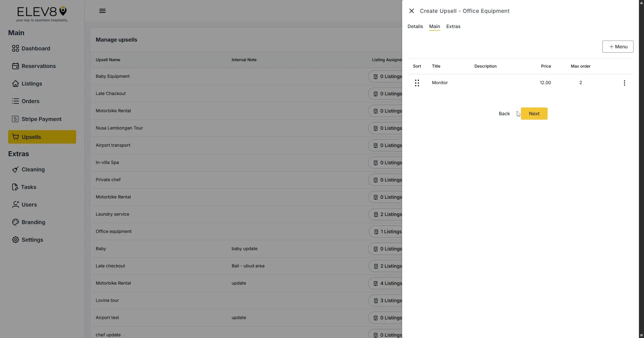Open the Dashboard from the sidebar
644x338 pixels.
click(35, 48)
